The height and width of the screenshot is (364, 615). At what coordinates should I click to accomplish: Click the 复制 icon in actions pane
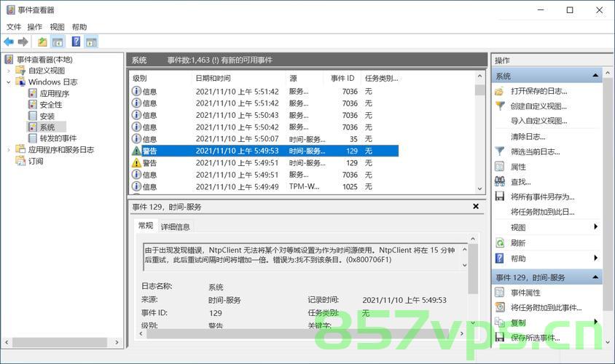pos(500,323)
